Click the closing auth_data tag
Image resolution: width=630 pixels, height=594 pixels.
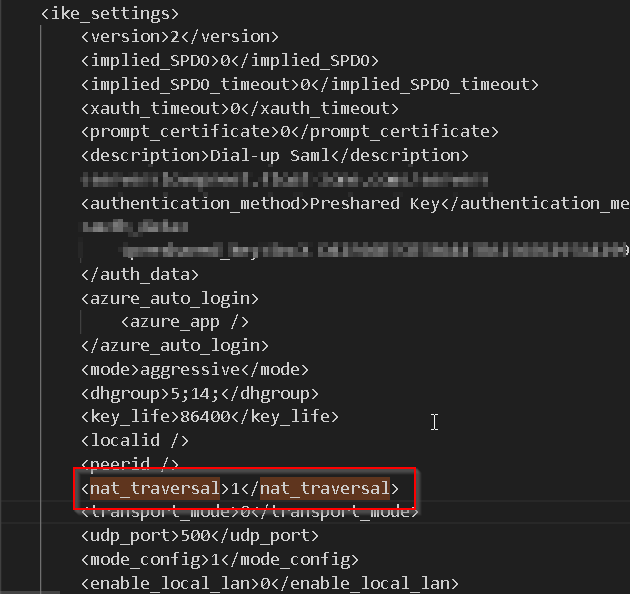140,274
